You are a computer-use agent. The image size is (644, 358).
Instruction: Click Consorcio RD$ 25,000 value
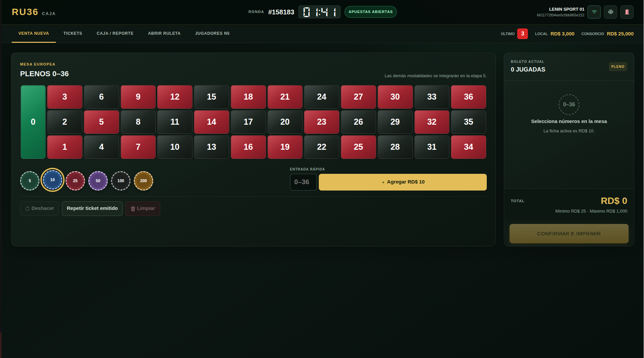(x=620, y=34)
